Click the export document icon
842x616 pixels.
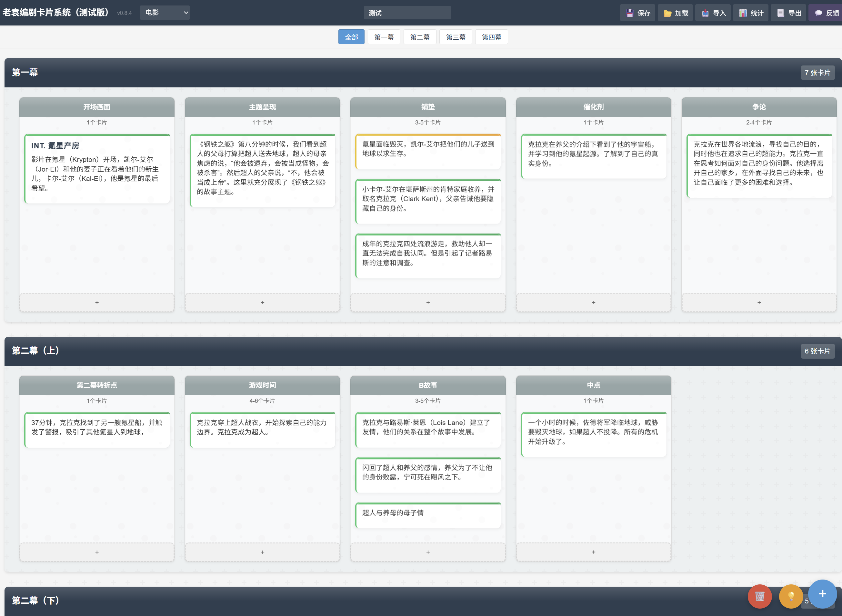click(780, 13)
